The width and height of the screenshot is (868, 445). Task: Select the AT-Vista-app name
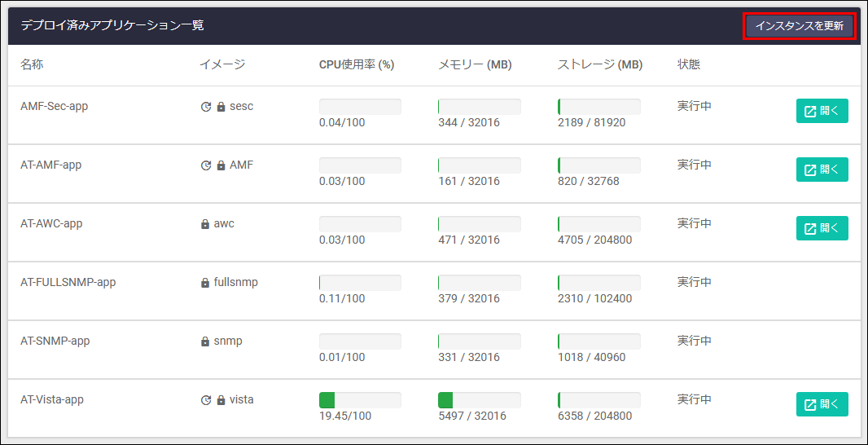[52, 399]
